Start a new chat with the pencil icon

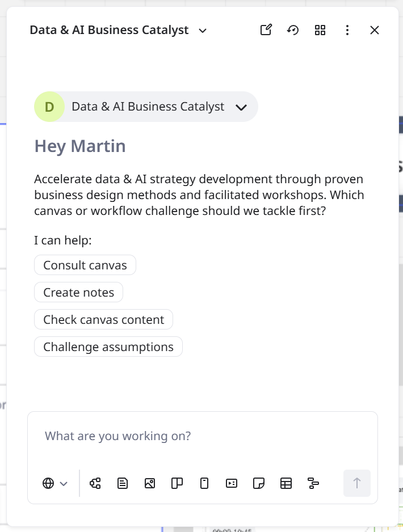pos(266,30)
